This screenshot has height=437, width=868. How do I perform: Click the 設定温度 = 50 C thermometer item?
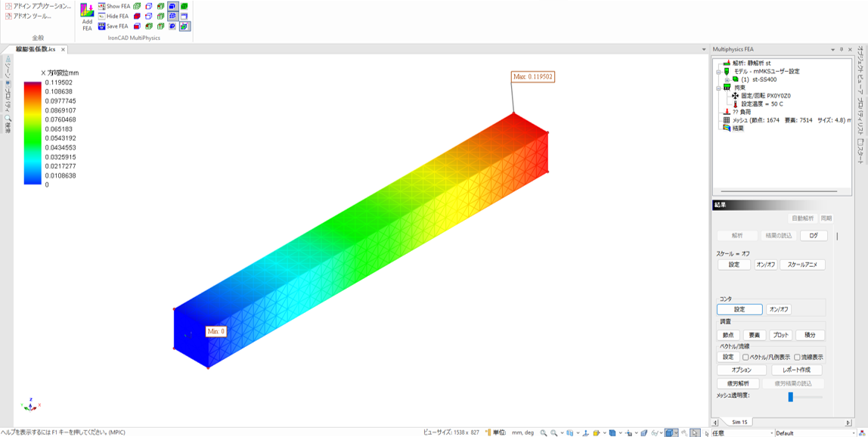coord(735,104)
